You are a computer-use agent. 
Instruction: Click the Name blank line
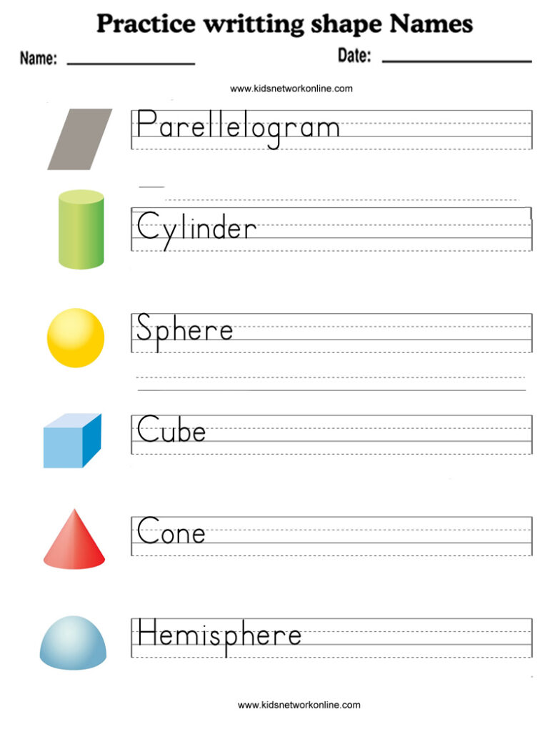click(131, 63)
